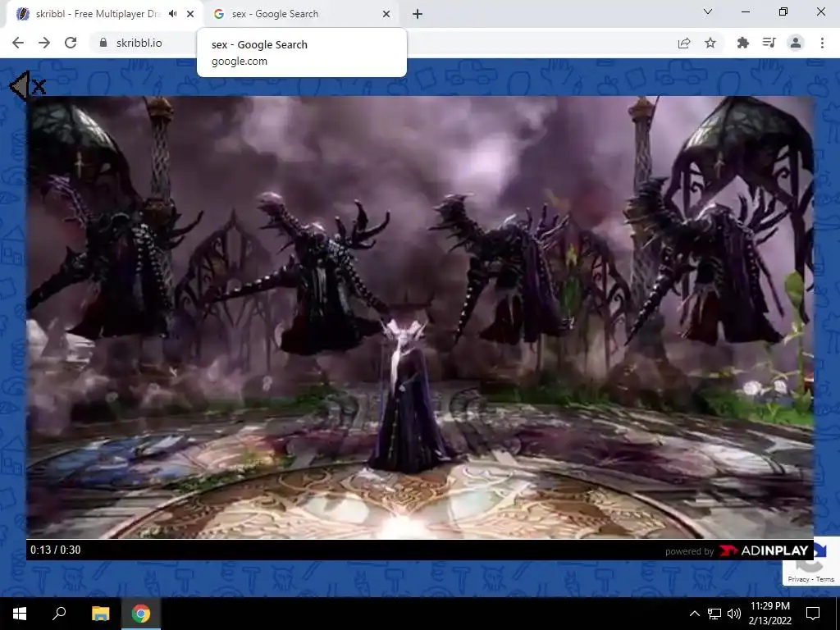Open the media controls icon
This screenshot has width=840, height=630.
pyautogui.click(x=769, y=43)
